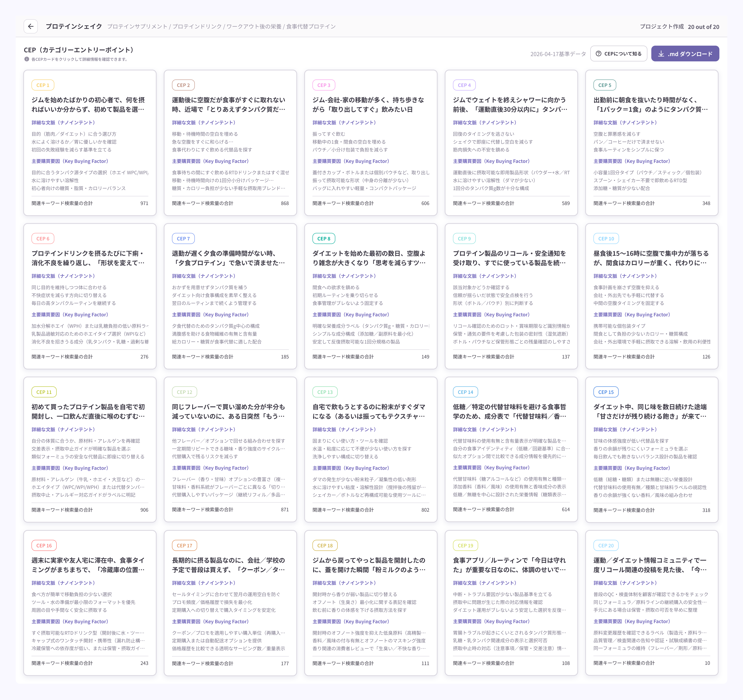Click title 初めて買ったプロテイン製品を自宅で初

(88, 411)
